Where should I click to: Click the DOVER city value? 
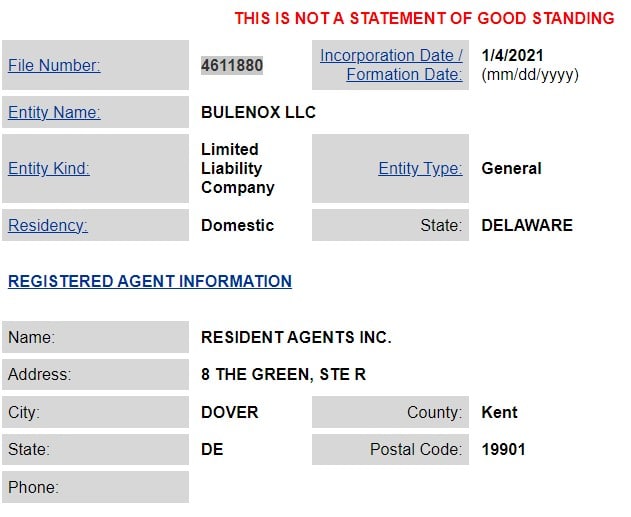229,412
